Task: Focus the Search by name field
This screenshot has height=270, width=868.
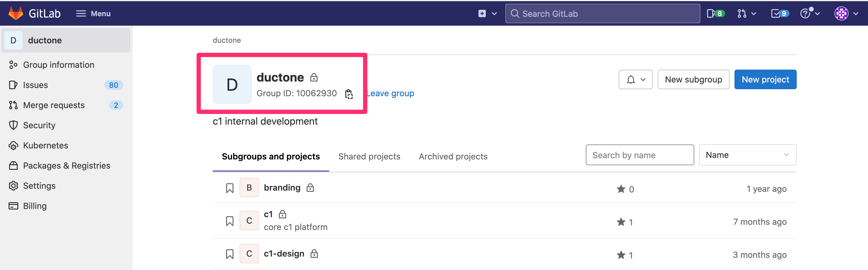Action: (x=639, y=155)
